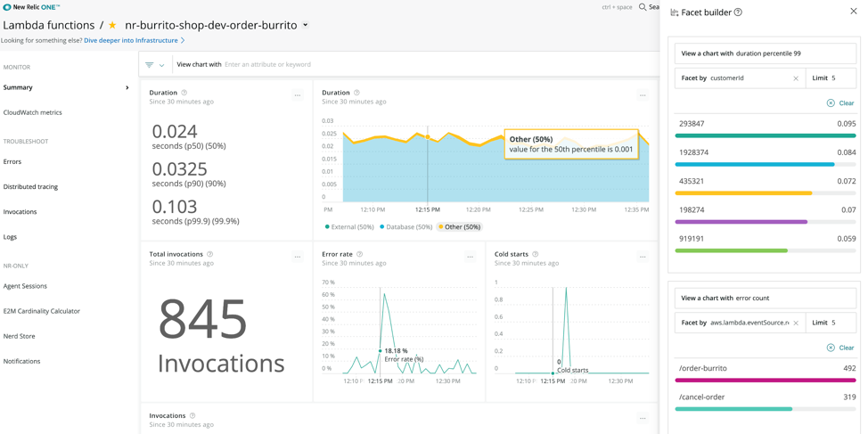Open Notifications in sidebar
The height and width of the screenshot is (434, 868).
[x=21, y=361]
